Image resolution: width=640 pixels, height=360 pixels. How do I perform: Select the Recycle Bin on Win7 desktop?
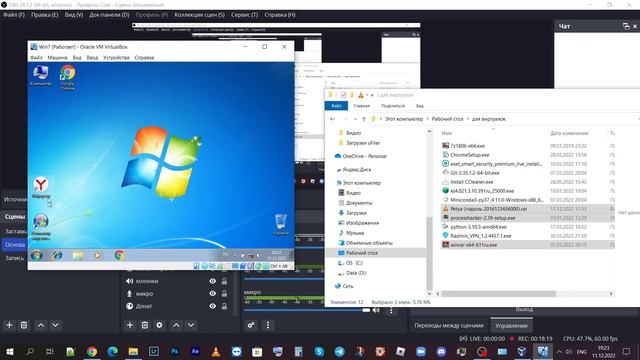[281, 224]
